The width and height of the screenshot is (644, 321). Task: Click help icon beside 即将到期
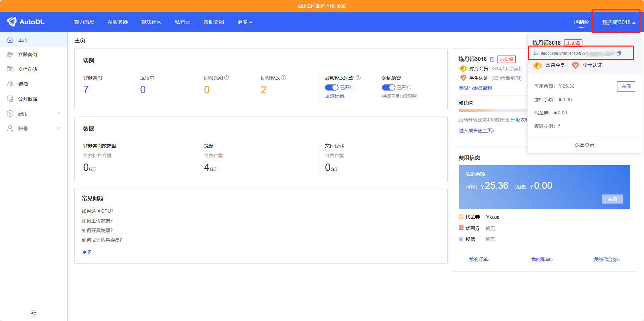point(227,78)
